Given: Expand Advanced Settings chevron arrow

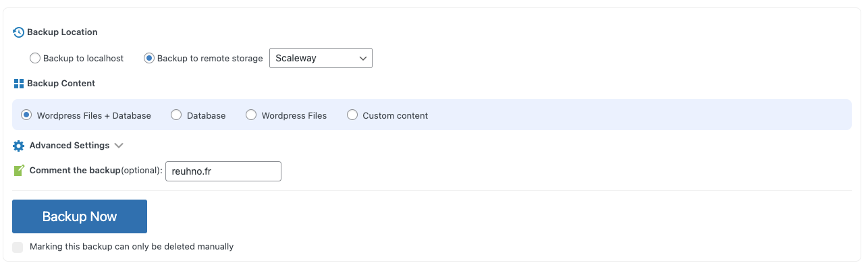Looking at the screenshot, I should pyautogui.click(x=119, y=146).
